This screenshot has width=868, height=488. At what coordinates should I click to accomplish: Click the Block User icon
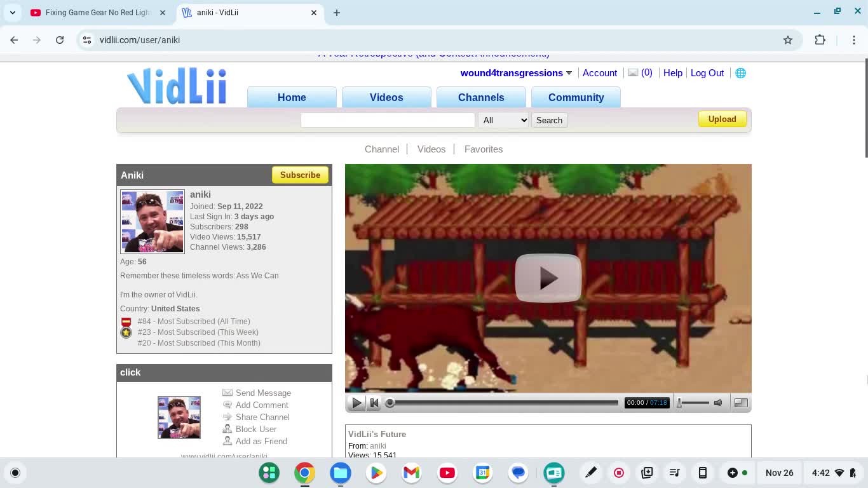[x=227, y=429]
